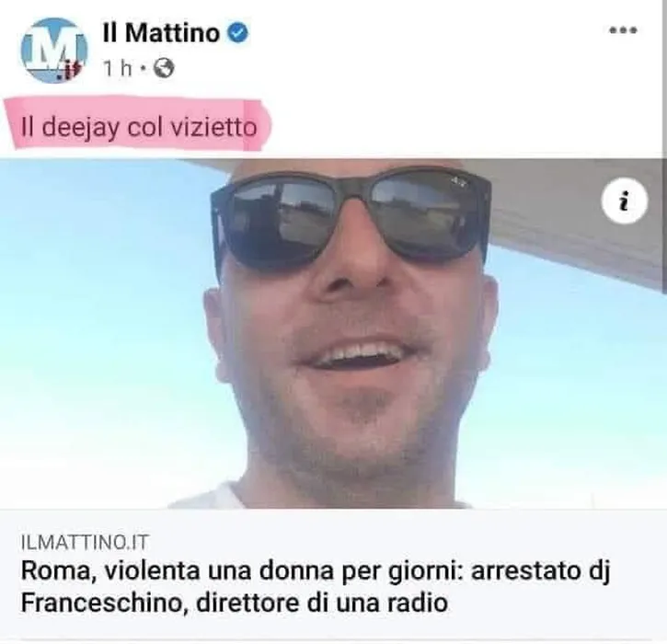Click the word 'deejay' in the post caption
The height and width of the screenshot is (644, 667).
(80, 128)
